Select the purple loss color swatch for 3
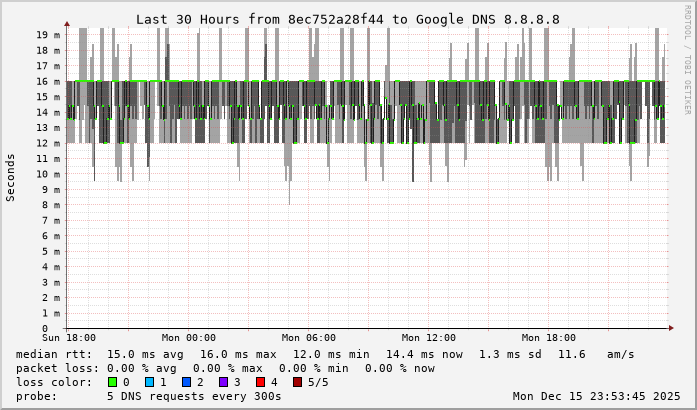This screenshot has width=697, height=410. 223,382
